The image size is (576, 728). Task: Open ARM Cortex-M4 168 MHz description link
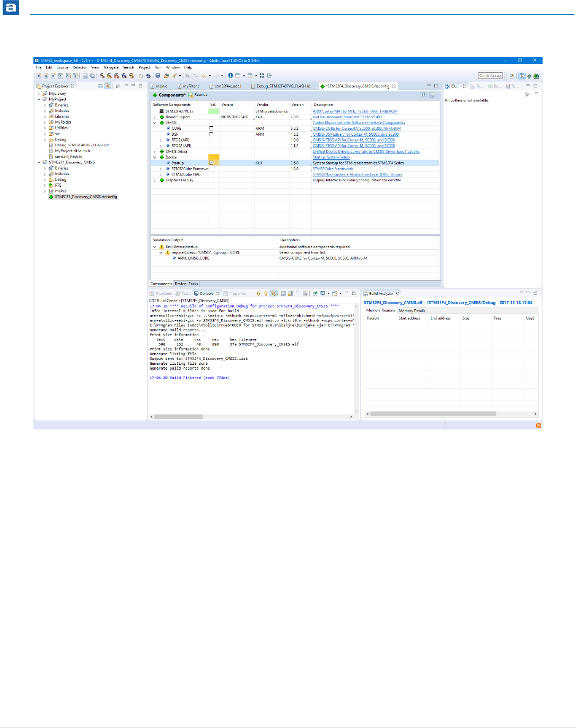click(x=355, y=111)
